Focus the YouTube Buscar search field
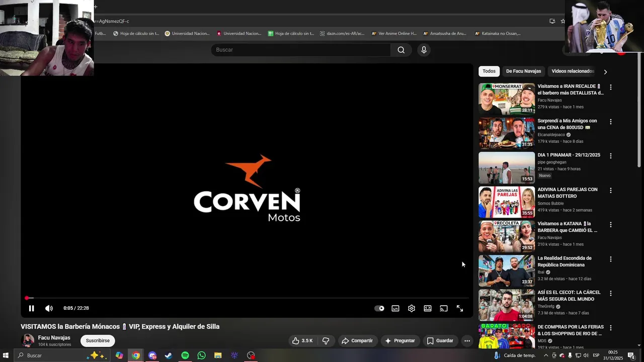Image resolution: width=644 pixels, height=362 pixels. (301, 50)
